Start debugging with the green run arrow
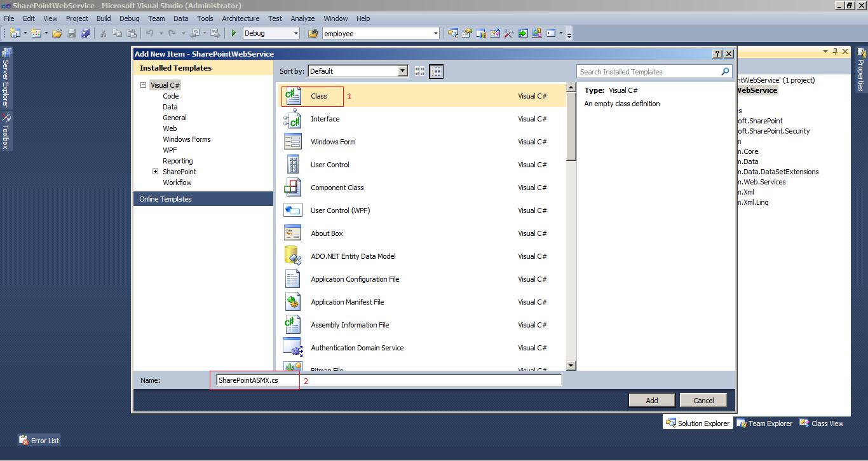868x461 pixels. pos(233,32)
